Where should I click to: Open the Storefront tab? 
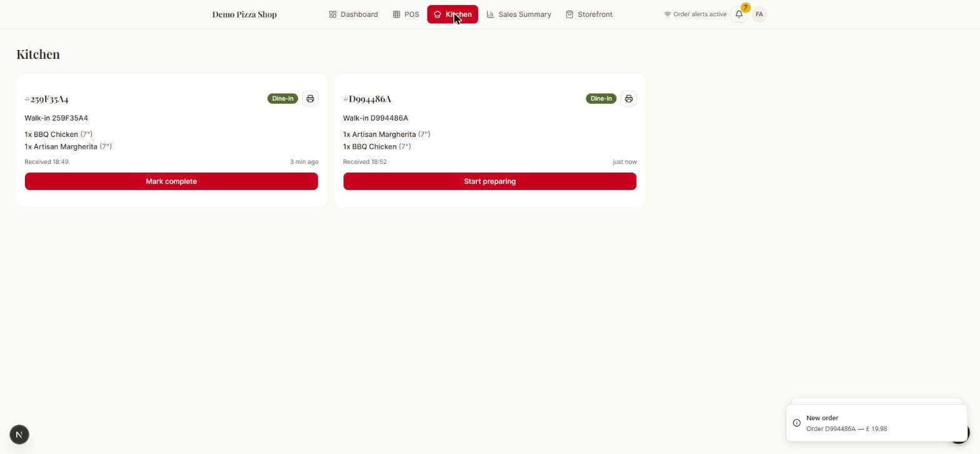click(589, 14)
